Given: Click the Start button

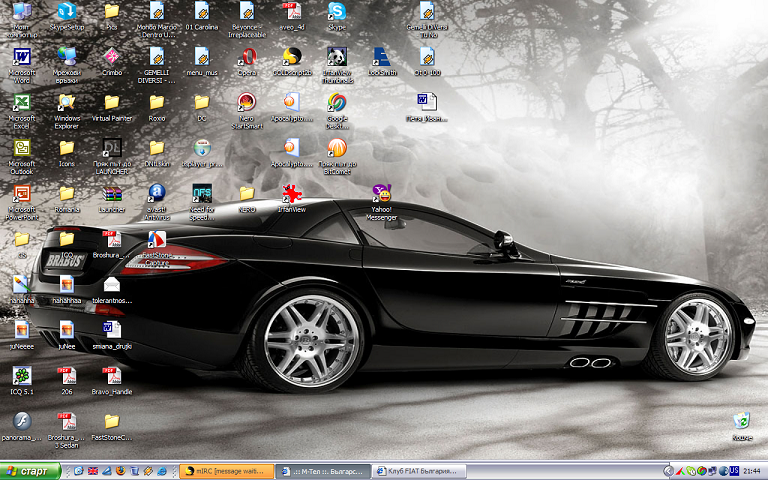Looking at the screenshot, I should [27, 471].
